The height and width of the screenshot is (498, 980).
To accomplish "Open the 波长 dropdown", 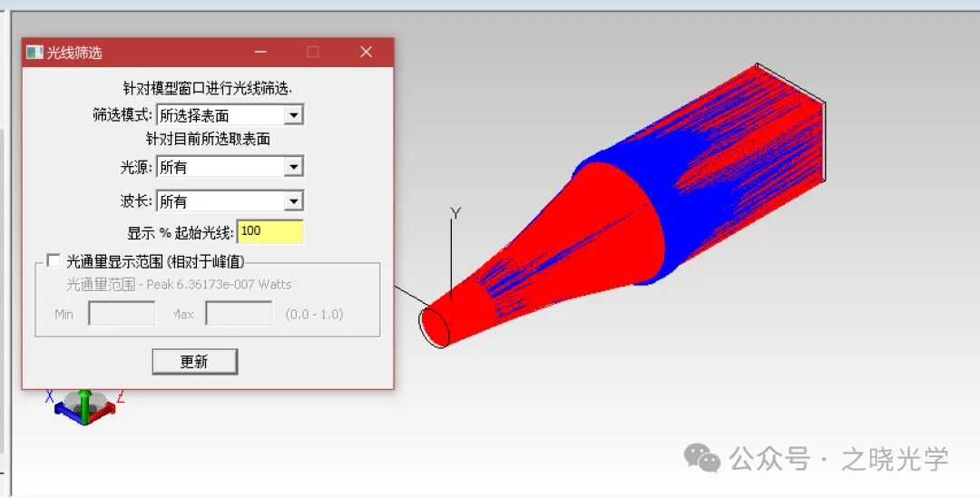I will [x=292, y=201].
